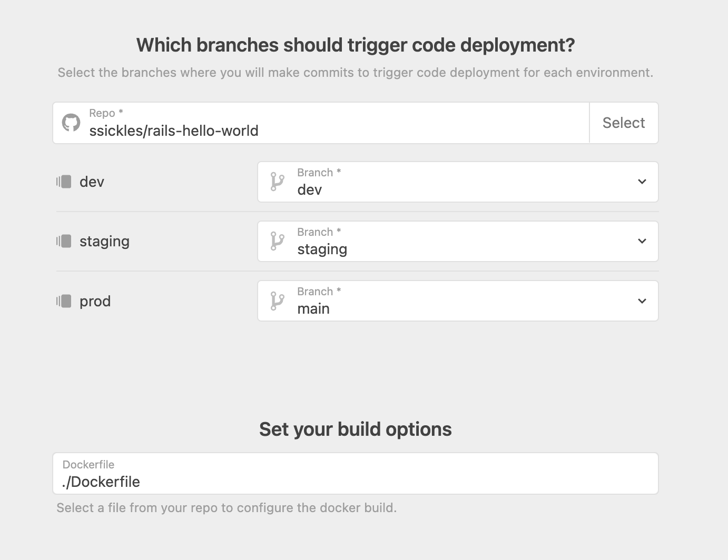This screenshot has width=728, height=560.
Task: Select the prod environment label
Action: tap(95, 301)
